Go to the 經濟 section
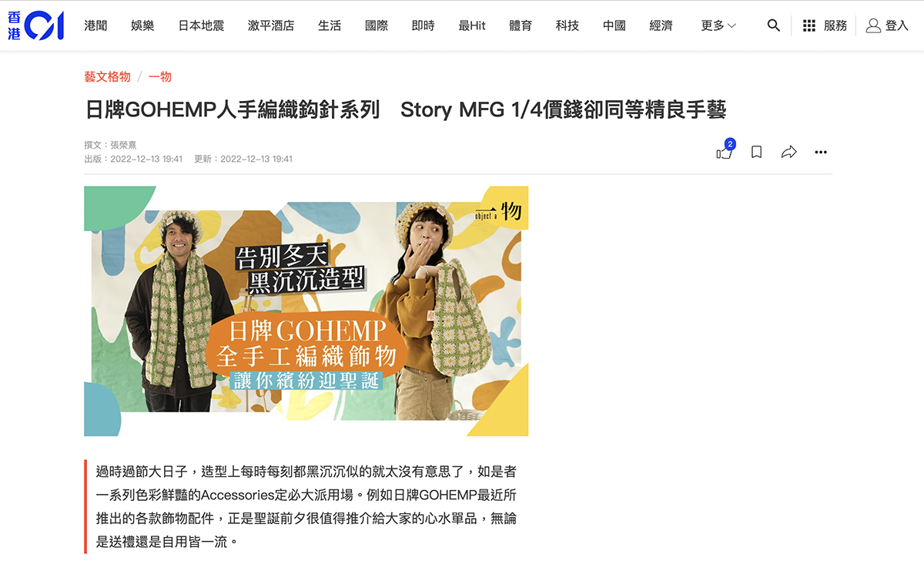Image resolution: width=924 pixels, height=561 pixels. 661,25
